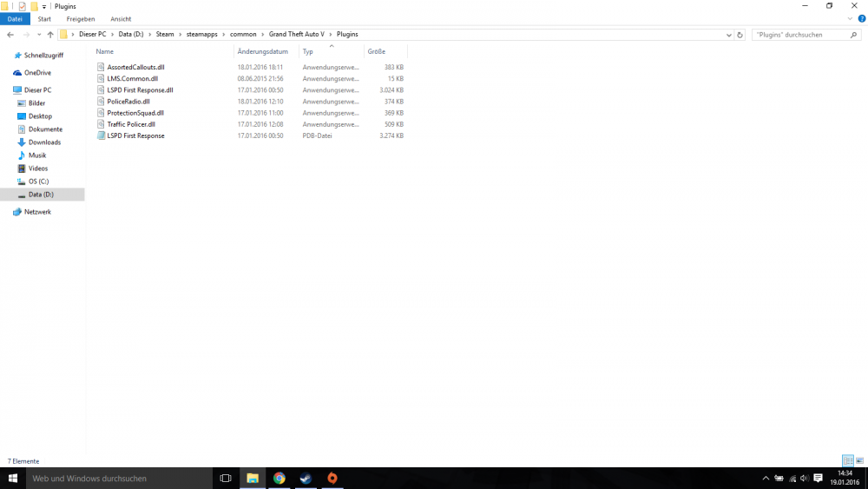
Task: Refresh the Plugins folder view
Action: 740,35
